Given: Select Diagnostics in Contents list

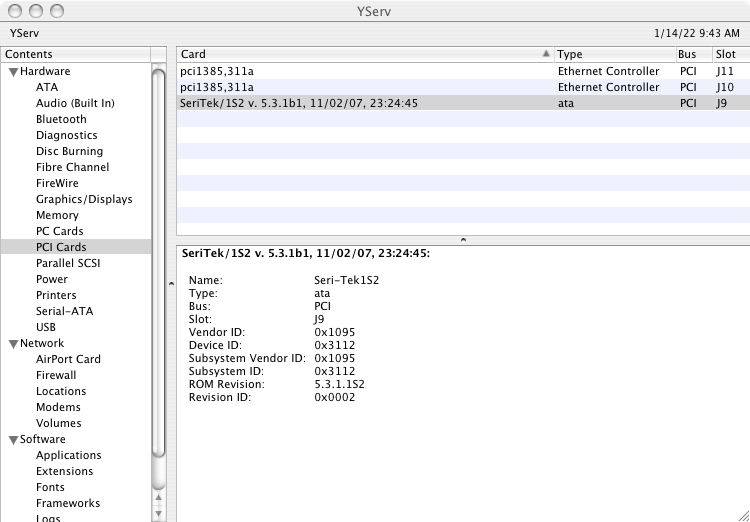Looking at the screenshot, I should pyautogui.click(x=66, y=135).
